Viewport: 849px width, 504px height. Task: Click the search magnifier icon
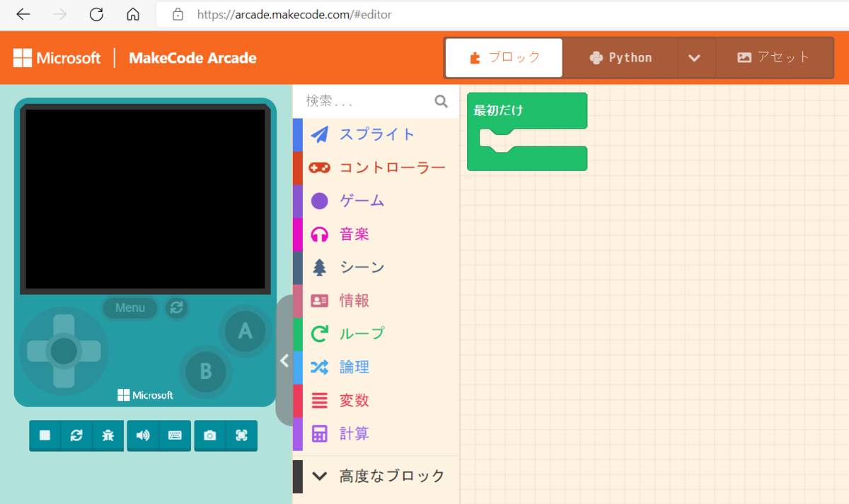(x=441, y=101)
